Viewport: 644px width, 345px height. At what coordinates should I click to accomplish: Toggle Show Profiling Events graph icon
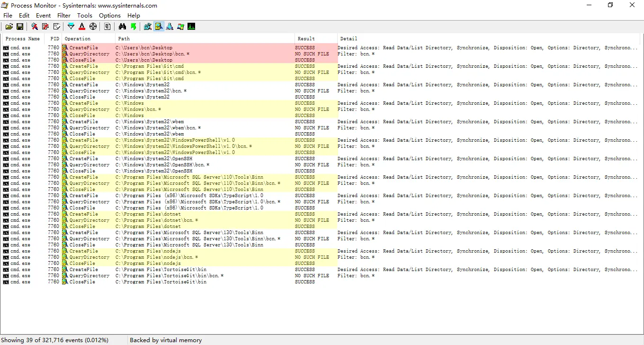[x=191, y=27]
